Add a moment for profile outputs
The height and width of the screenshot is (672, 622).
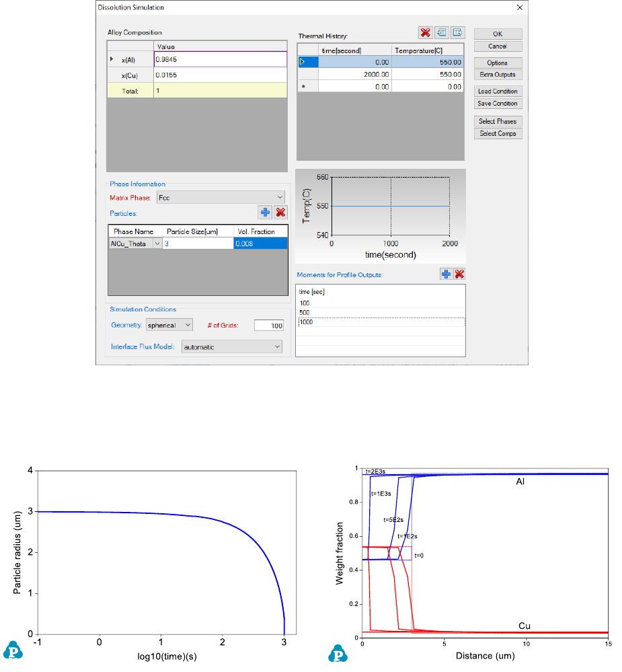[446, 274]
